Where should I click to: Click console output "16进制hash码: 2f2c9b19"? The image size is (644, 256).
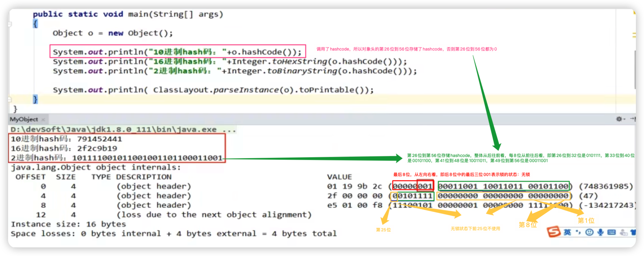pos(64,148)
